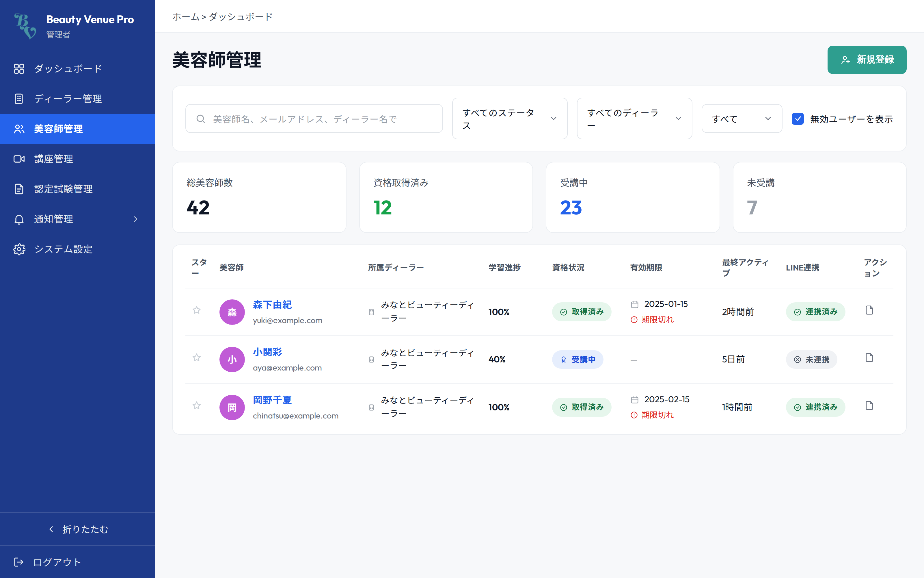
Task: Collapse sidebar with 折りたたむ
Action: [x=77, y=529]
